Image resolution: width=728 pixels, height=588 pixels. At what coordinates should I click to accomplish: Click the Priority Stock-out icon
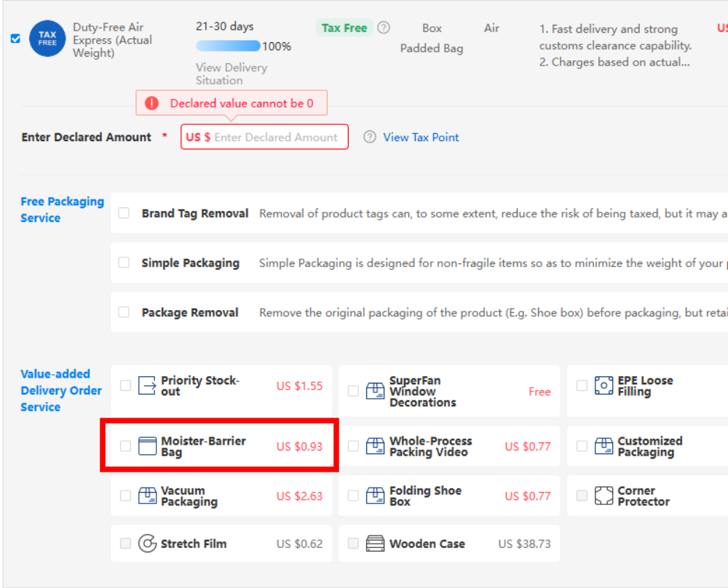[148, 386]
